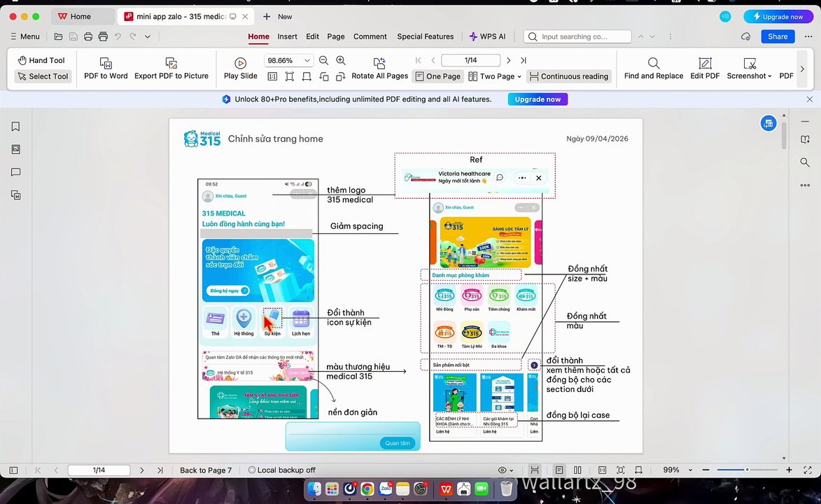Open bookmark panel in left sidebar

point(15,127)
